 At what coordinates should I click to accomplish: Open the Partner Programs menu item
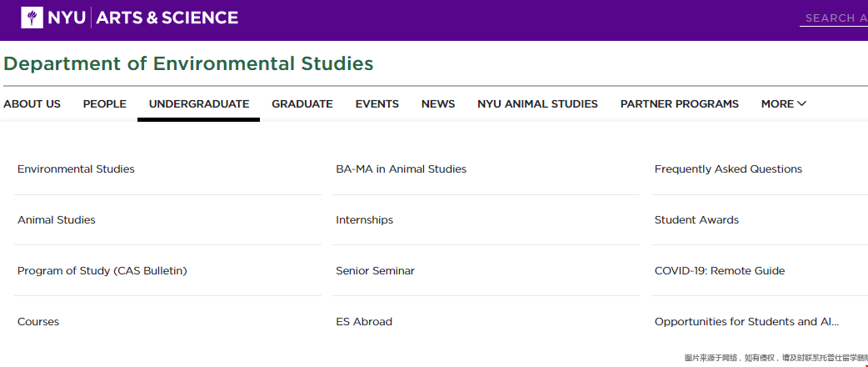coord(679,103)
